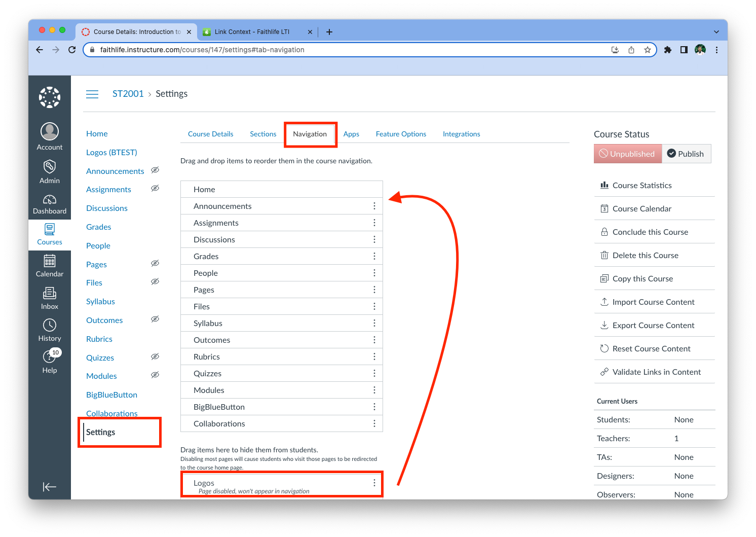Open Assignments row options menu
The image size is (756, 537).
(374, 223)
